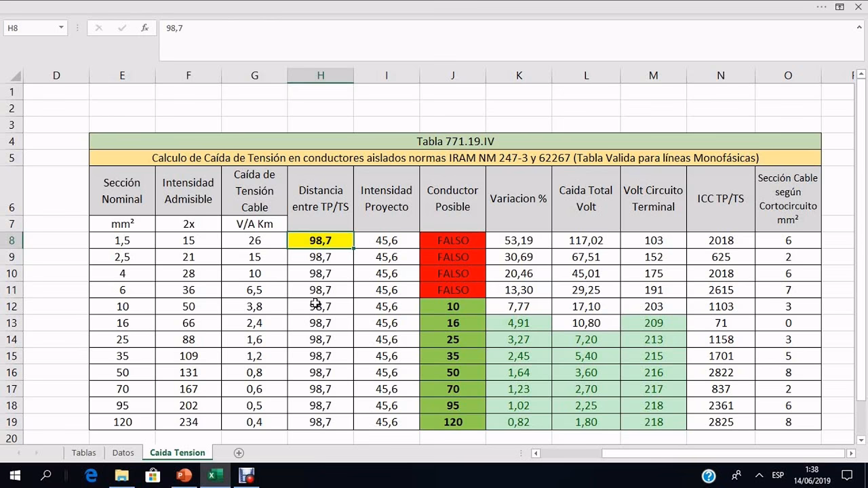The height and width of the screenshot is (488, 868).
Task: Click the Enter checkmark in formula bar
Action: [x=122, y=28]
